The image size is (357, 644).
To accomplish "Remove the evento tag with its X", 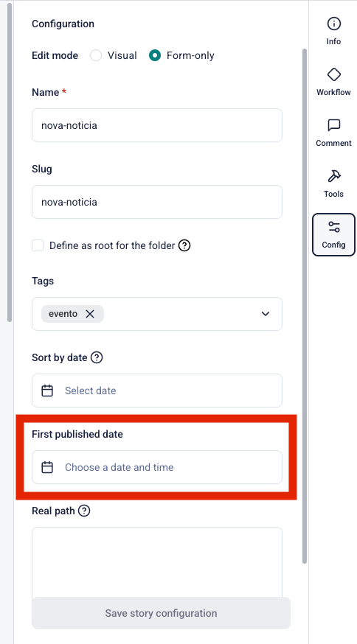I will click(x=90, y=314).
